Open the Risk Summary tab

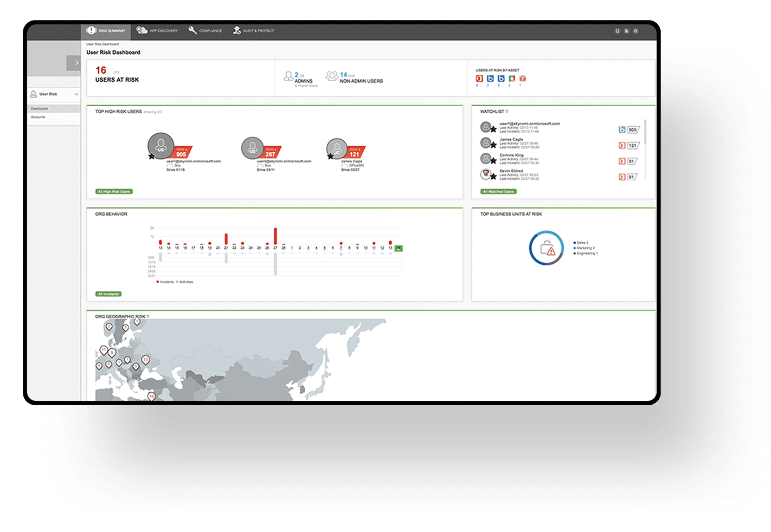tap(106, 31)
